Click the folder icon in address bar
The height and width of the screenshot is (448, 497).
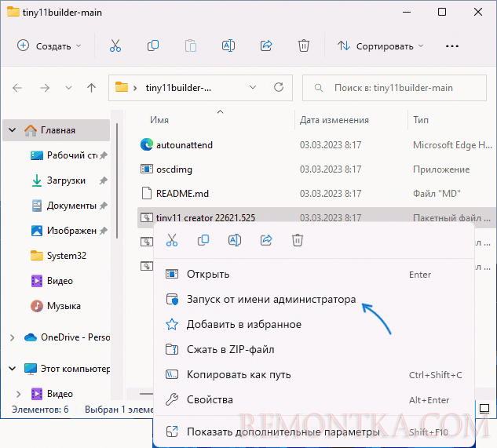122,87
